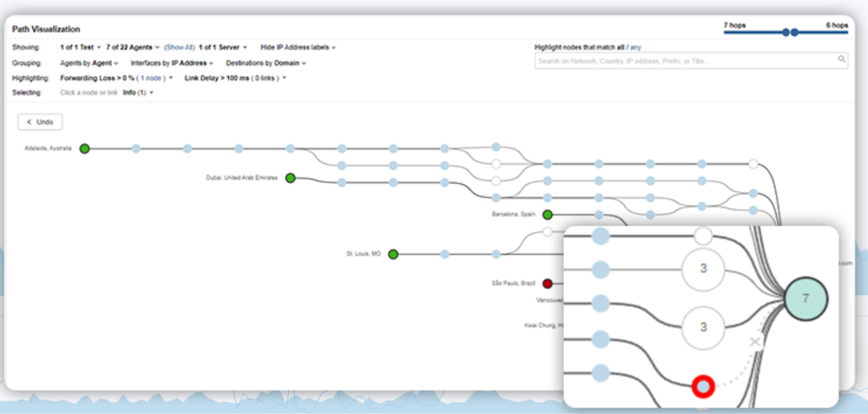Select the Adelaide, Australia agent node
This screenshot has height=414, width=868.
pyautogui.click(x=84, y=148)
